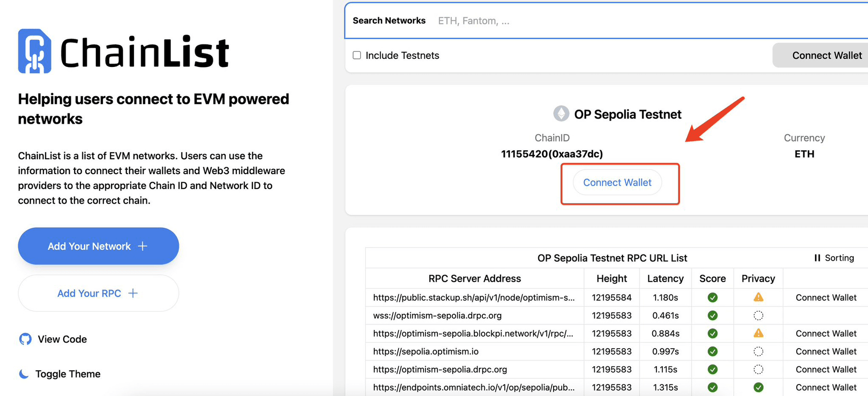Click the latency value 1.315s

point(665,387)
